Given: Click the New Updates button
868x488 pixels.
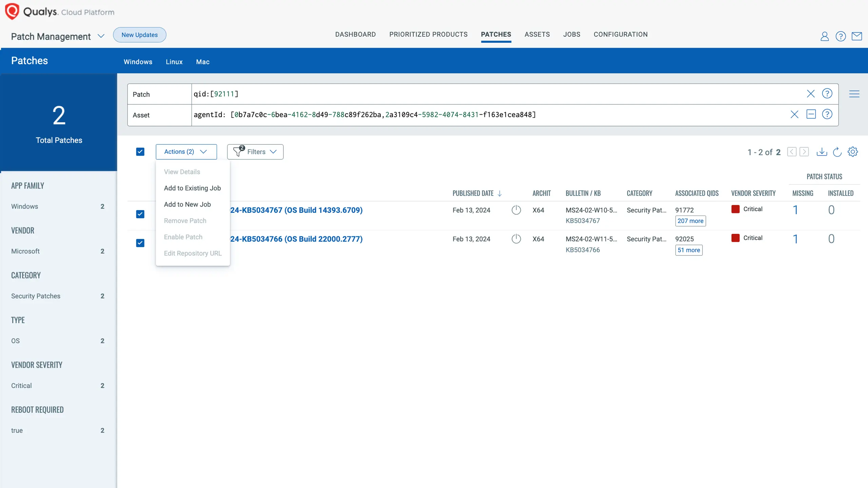Looking at the screenshot, I should coord(140,35).
